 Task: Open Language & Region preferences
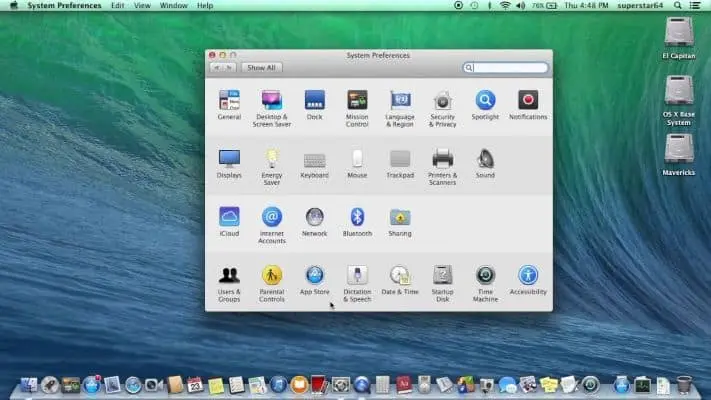[x=399, y=108]
